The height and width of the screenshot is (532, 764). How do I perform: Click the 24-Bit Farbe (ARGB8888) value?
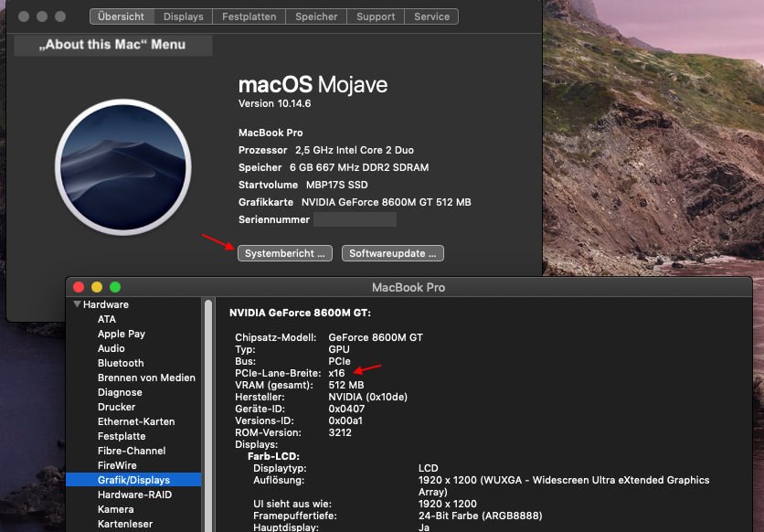point(480,516)
